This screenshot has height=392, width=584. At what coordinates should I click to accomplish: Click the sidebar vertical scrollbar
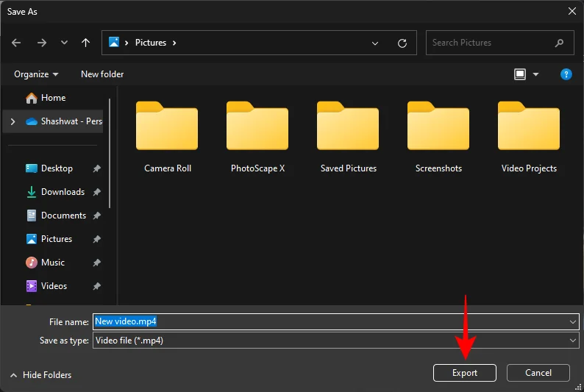[110, 154]
